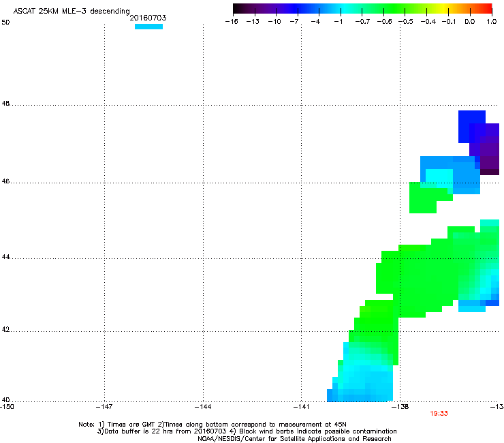The width and height of the screenshot is (504, 443).
Task: Click the 44 latitude axis label
Action: coord(5,257)
